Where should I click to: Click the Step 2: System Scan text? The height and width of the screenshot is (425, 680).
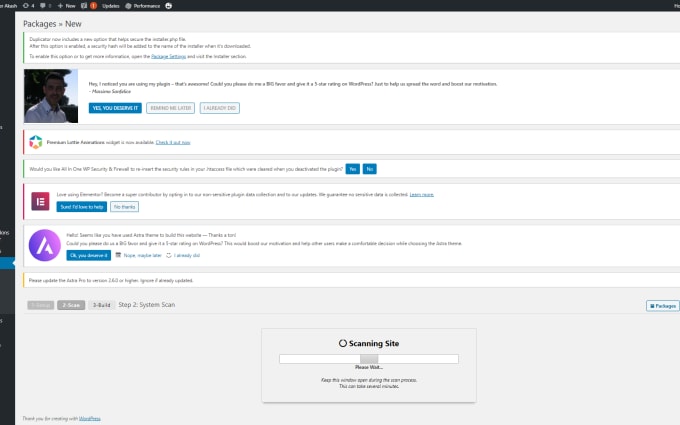[147, 305]
